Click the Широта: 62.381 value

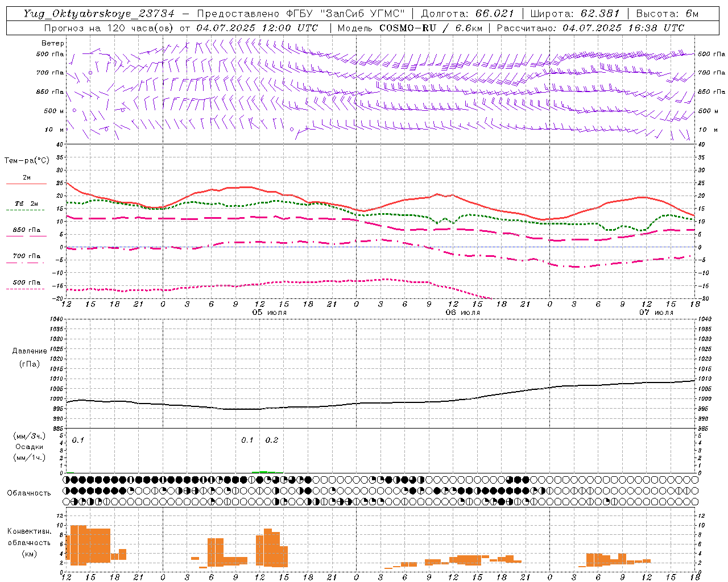pos(576,14)
